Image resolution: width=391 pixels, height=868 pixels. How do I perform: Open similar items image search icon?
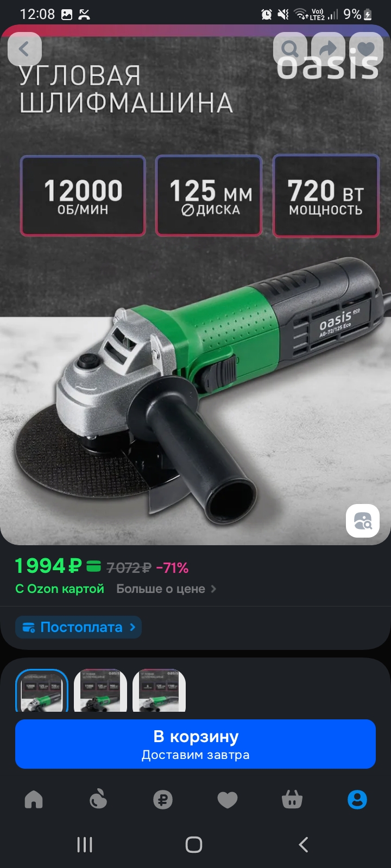click(x=363, y=521)
